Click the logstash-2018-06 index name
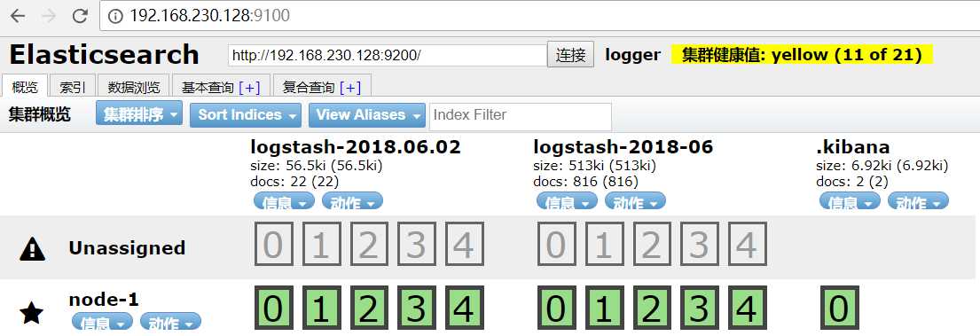Image resolution: width=980 pixels, height=336 pixels. pyautogui.click(x=623, y=147)
